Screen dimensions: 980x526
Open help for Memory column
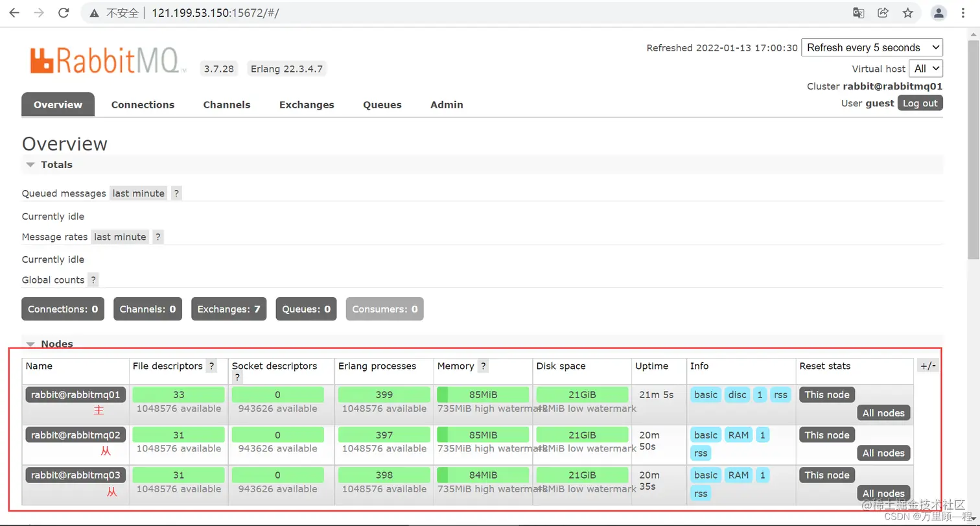(x=483, y=366)
